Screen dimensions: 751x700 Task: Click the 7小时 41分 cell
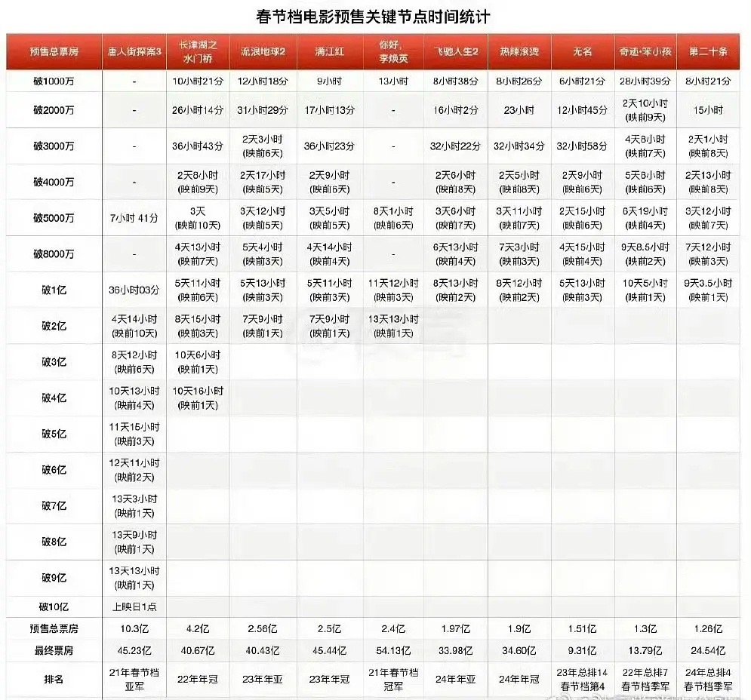[134, 218]
